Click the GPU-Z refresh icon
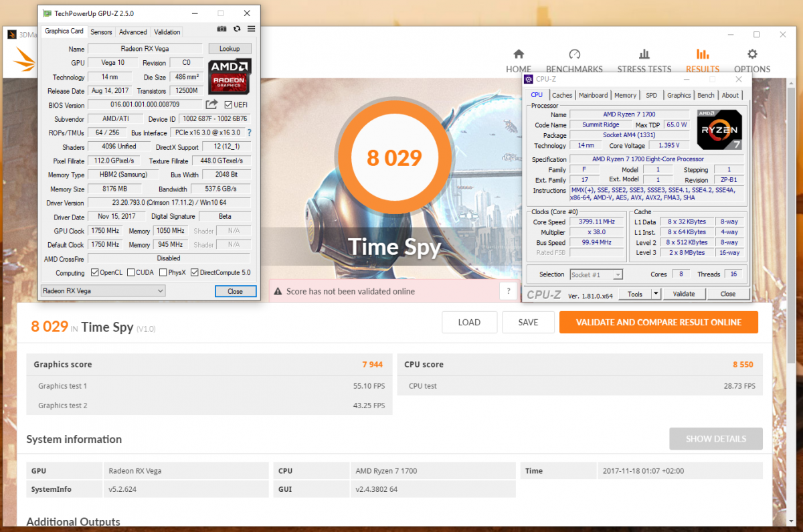The height and width of the screenshot is (532, 803). click(237, 29)
